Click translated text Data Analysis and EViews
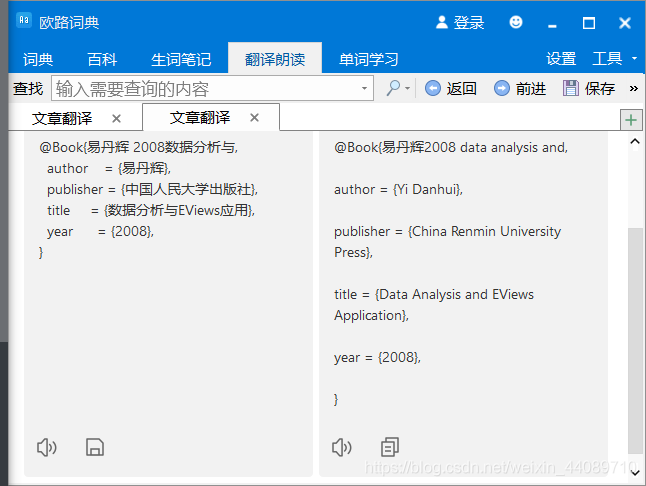 [x=456, y=294]
